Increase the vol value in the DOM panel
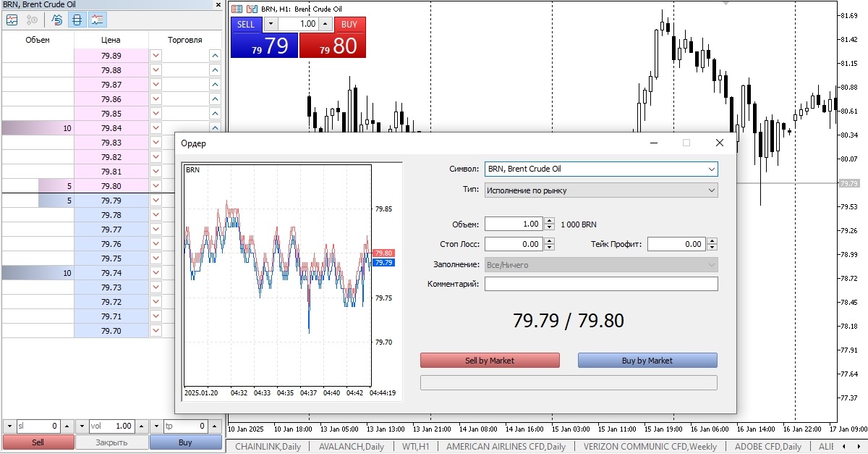The height and width of the screenshot is (454, 868). pos(140,426)
